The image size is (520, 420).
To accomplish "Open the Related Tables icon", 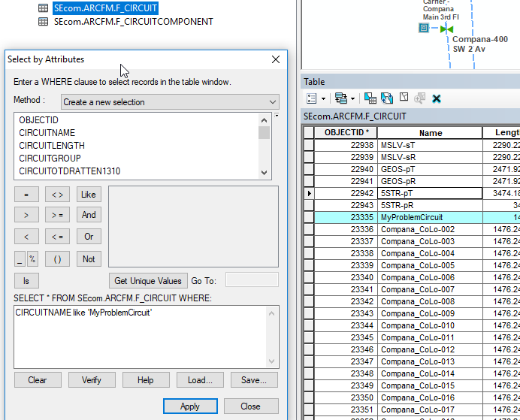I will click(341, 98).
